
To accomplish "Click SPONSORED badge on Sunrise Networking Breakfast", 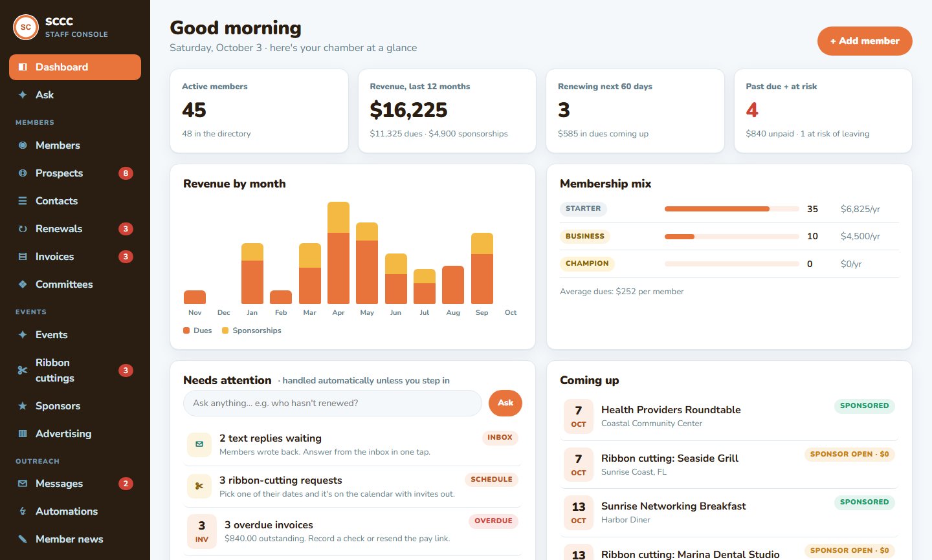I will point(865,502).
